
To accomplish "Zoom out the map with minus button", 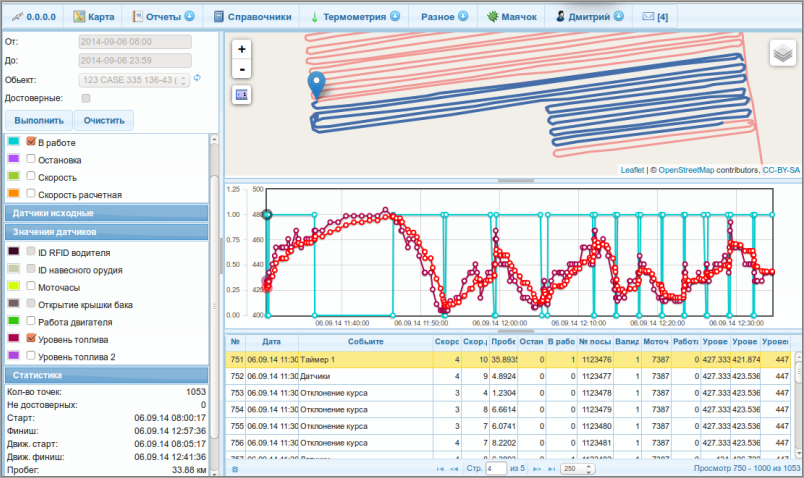I will coord(242,69).
